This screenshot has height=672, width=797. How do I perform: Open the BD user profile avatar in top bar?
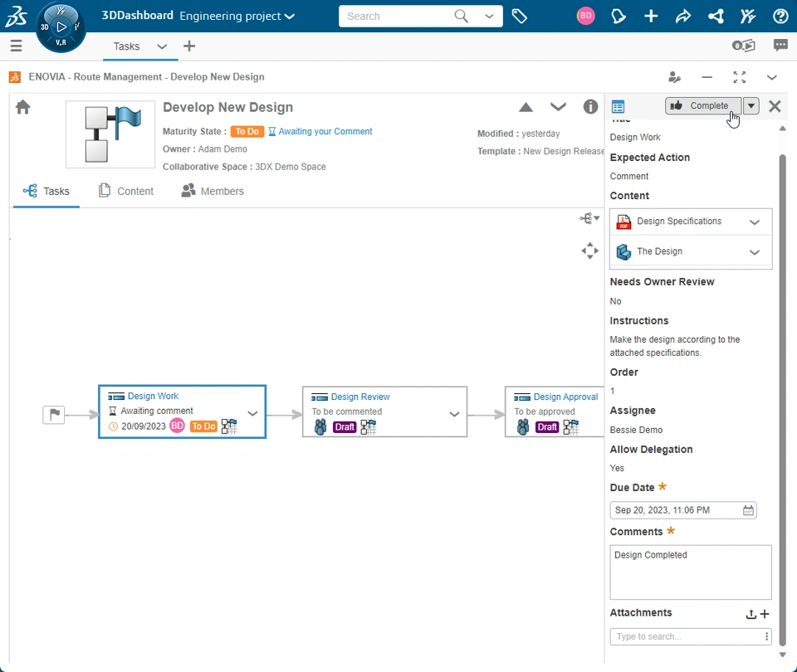(x=585, y=16)
